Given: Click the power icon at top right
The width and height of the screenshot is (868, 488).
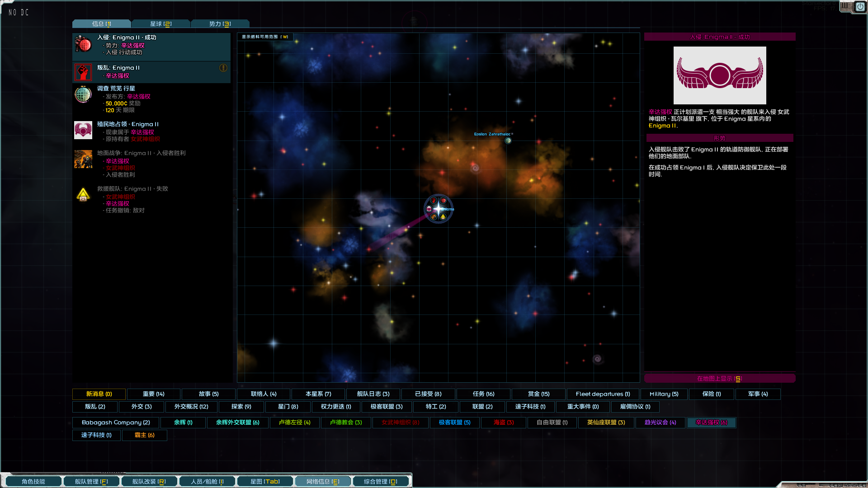Looking at the screenshot, I should coord(859,7).
